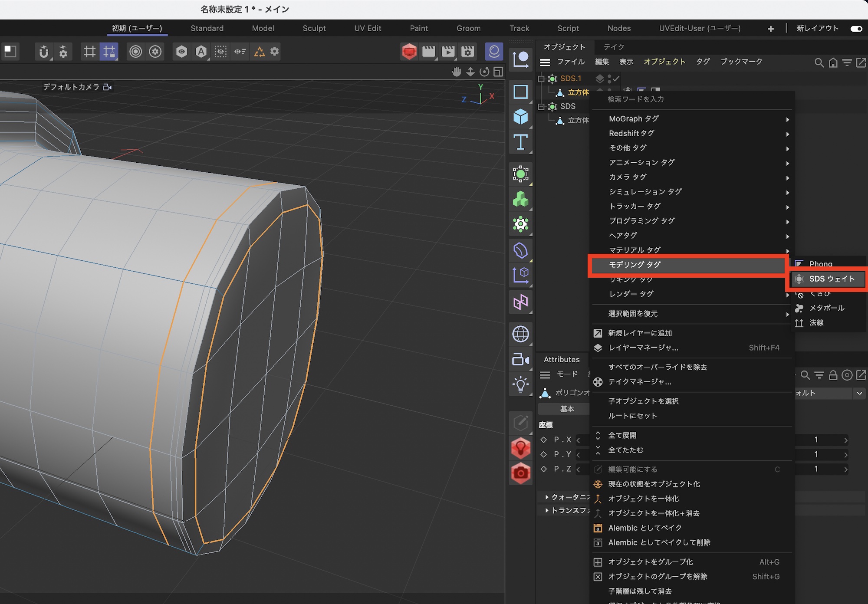Open the Camera object icon
868x604 pixels.
tap(520, 360)
